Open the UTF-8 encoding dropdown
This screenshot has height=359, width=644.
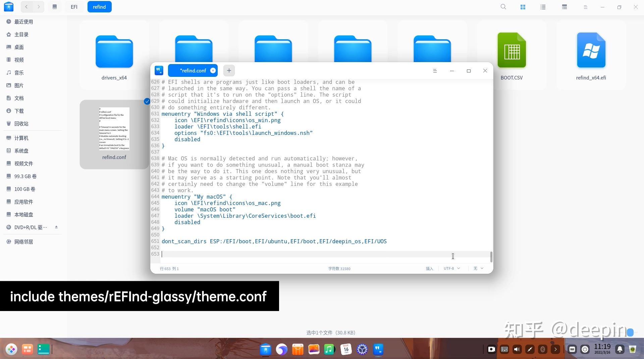coord(451,268)
